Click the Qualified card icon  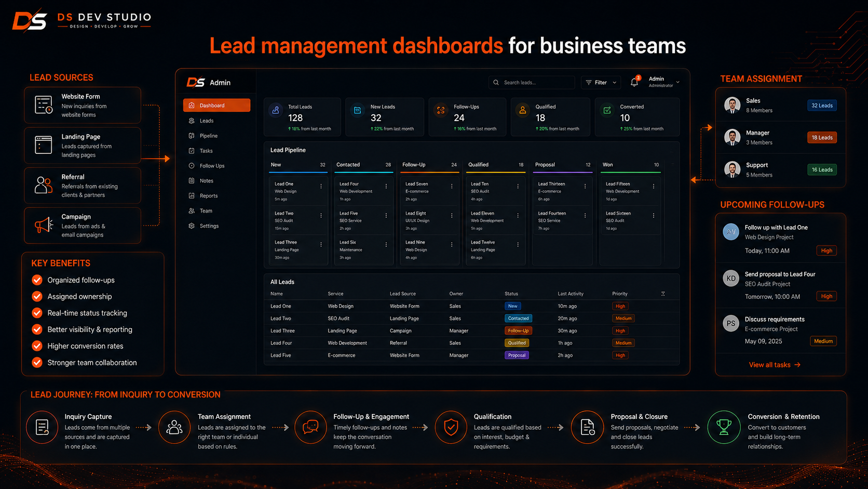(523, 110)
